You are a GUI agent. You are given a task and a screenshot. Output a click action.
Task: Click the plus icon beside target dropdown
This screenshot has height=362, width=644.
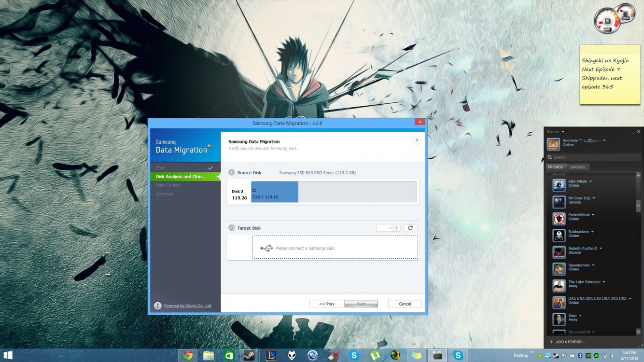(x=397, y=228)
